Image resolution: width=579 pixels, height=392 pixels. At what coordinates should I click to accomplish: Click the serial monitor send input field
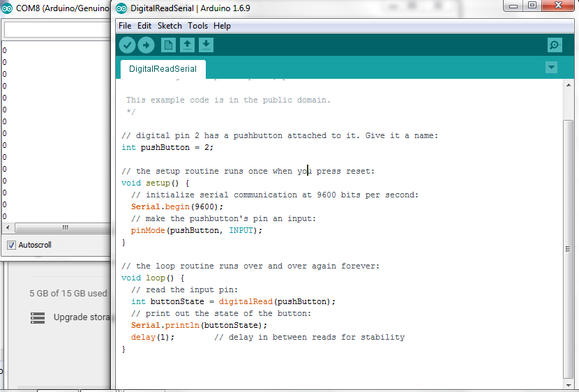(57, 30)
